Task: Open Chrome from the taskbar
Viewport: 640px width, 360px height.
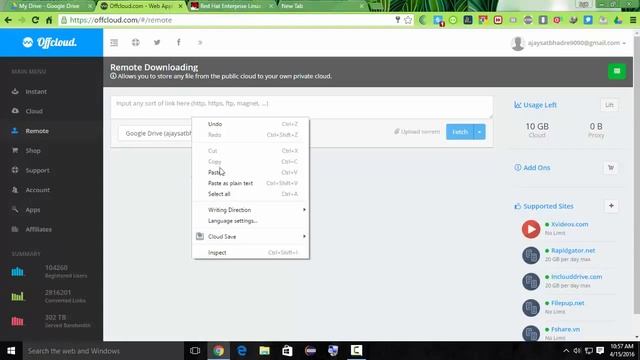Action: [x=218, y=351]
